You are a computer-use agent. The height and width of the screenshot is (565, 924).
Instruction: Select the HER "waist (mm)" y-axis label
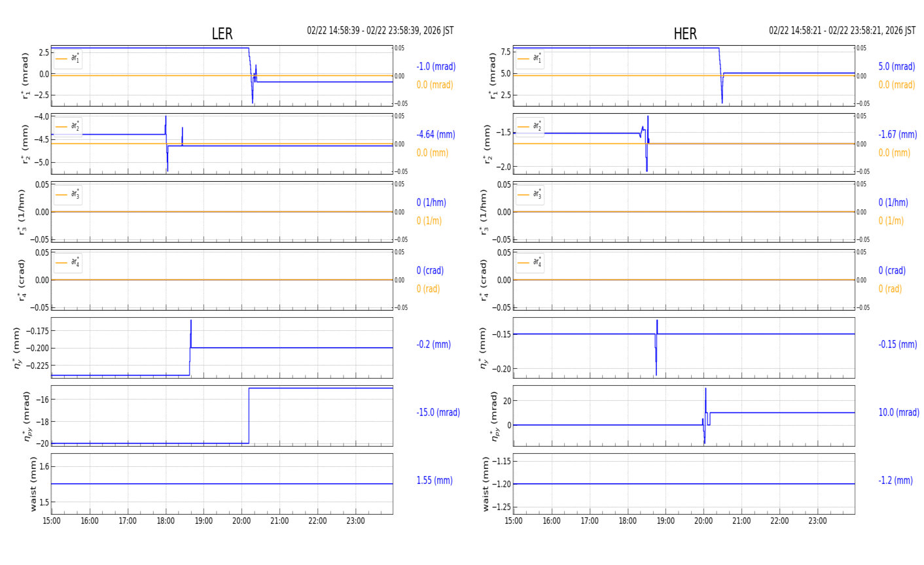click(x=486, y=484)
